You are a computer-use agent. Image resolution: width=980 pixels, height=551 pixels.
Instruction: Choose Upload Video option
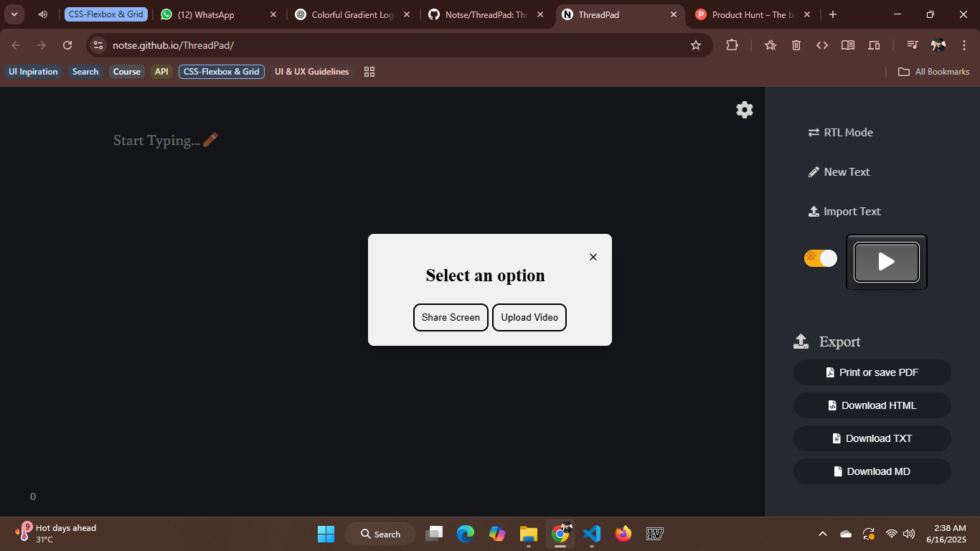529,317
